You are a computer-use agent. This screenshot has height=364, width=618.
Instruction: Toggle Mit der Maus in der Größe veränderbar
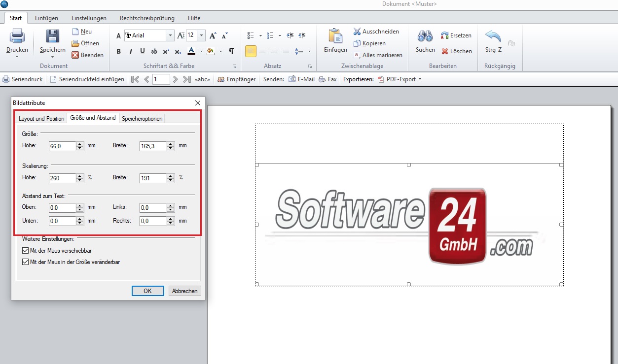point(26,262)
